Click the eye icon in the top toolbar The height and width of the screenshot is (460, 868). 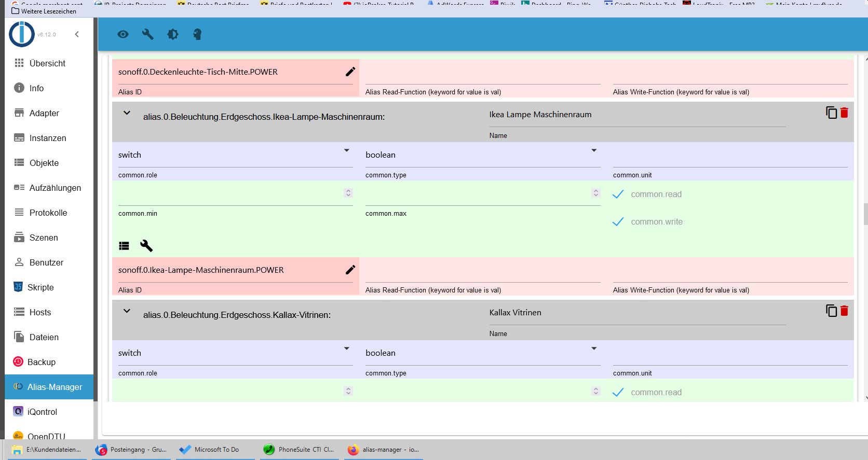[x=123, y=34]
